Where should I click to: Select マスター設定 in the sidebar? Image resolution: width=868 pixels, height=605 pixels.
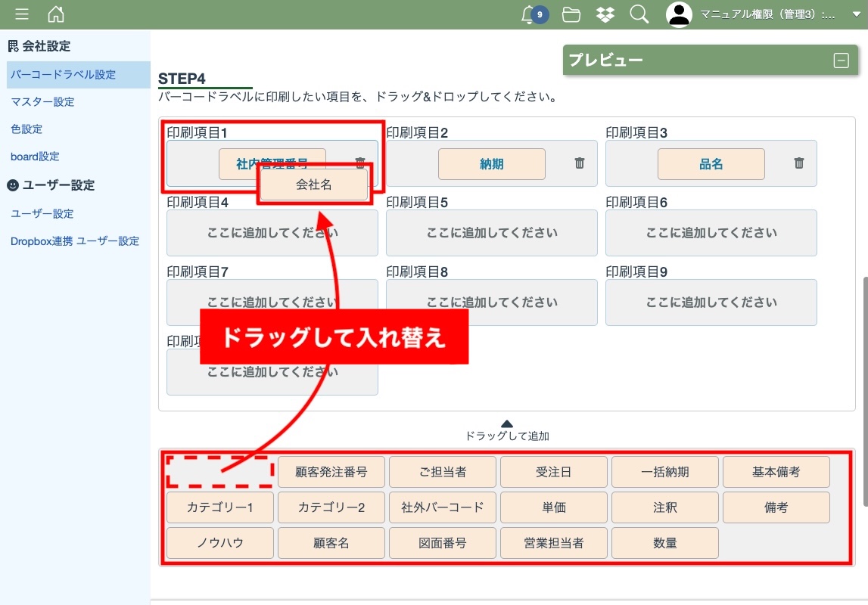coord(42,102)
